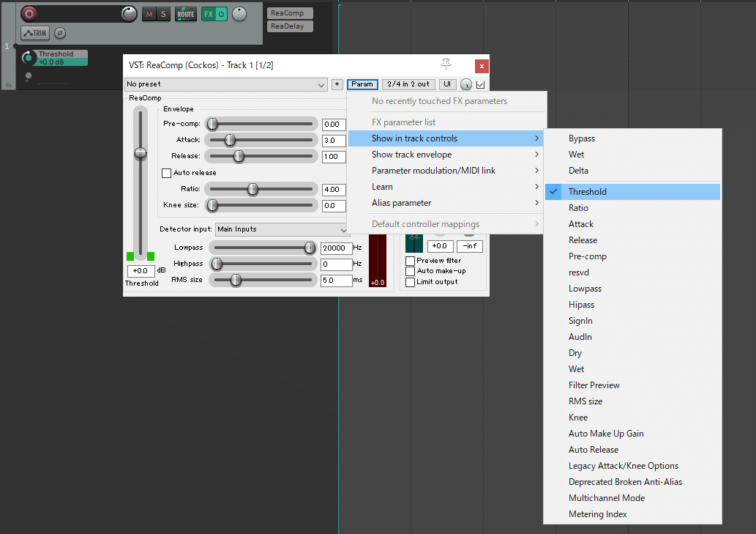Click the track volume knob
This screenshot has height=534, width=756.
(130, 14)
